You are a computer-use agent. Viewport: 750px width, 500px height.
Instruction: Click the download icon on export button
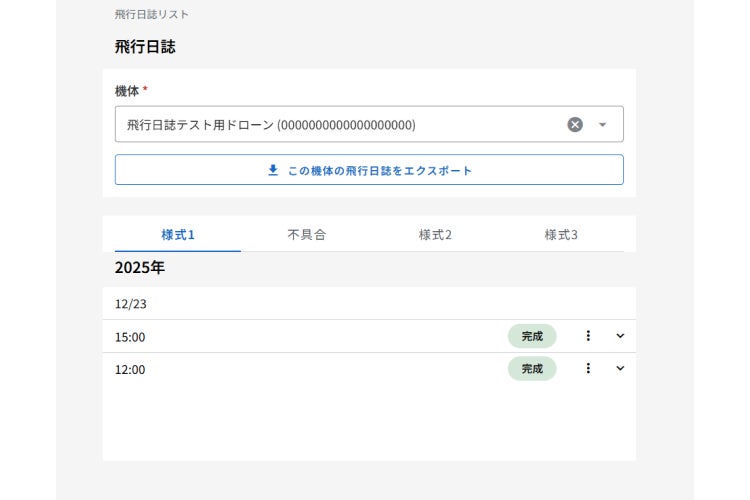coord(273,170)
